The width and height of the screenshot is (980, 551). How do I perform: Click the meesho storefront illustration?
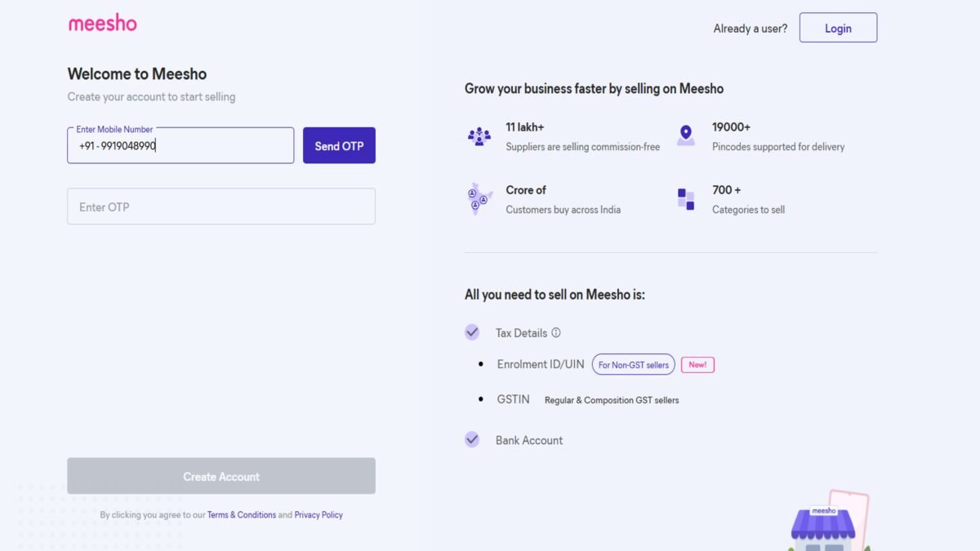[829, 522]
